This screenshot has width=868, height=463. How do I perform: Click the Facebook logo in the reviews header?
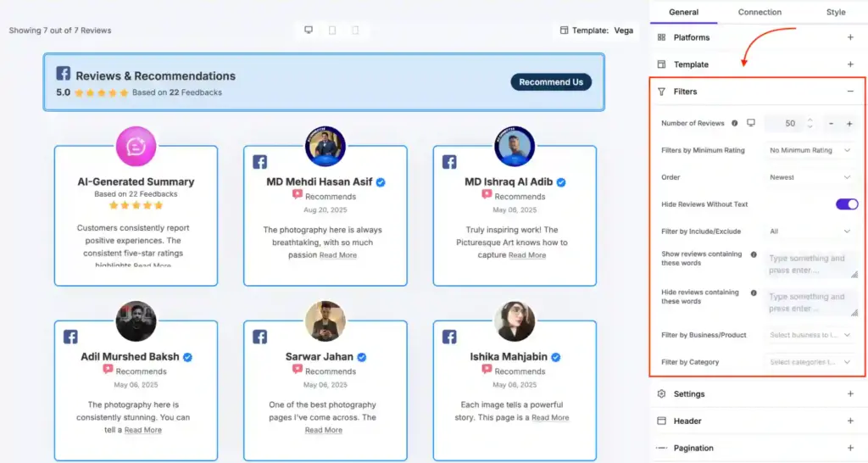point(63,73)
